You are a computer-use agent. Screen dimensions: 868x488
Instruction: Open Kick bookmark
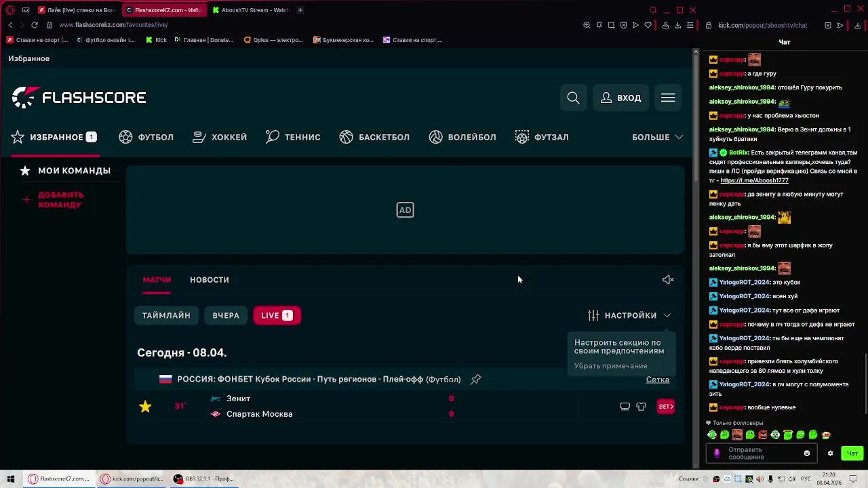click(156, 40)
